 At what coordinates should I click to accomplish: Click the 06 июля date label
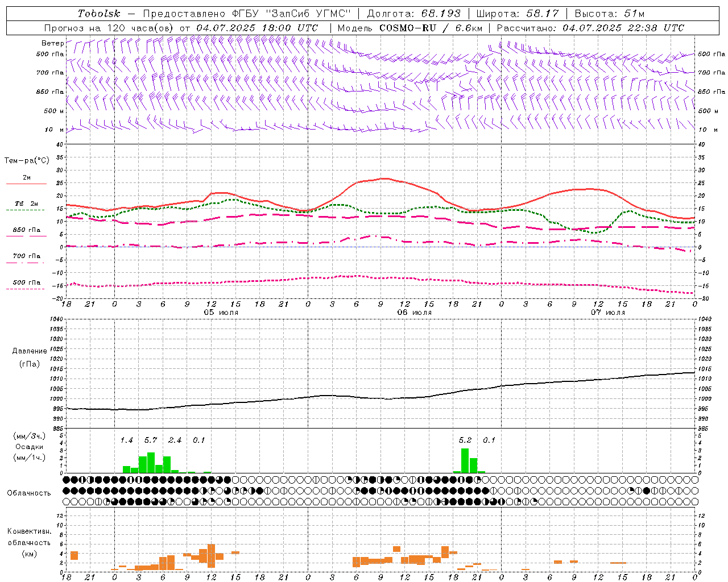coord(414,313)
